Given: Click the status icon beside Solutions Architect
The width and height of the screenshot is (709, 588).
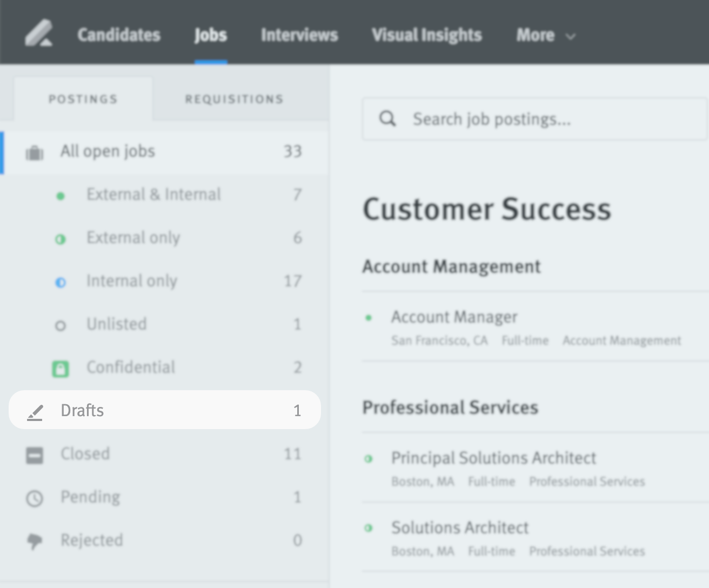Looking at the screenshot, I should point(369,528).
